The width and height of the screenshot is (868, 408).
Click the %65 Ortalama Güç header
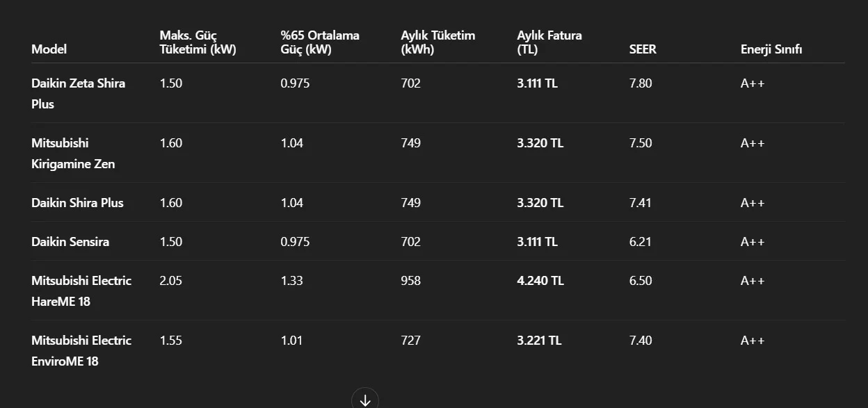320,42
